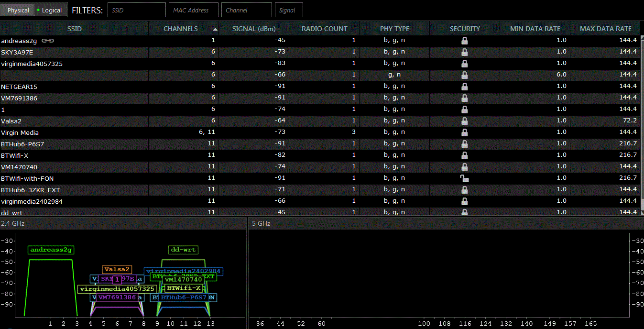
Task: Click the SSID filter input field
Action: click(x=136, y=10)
